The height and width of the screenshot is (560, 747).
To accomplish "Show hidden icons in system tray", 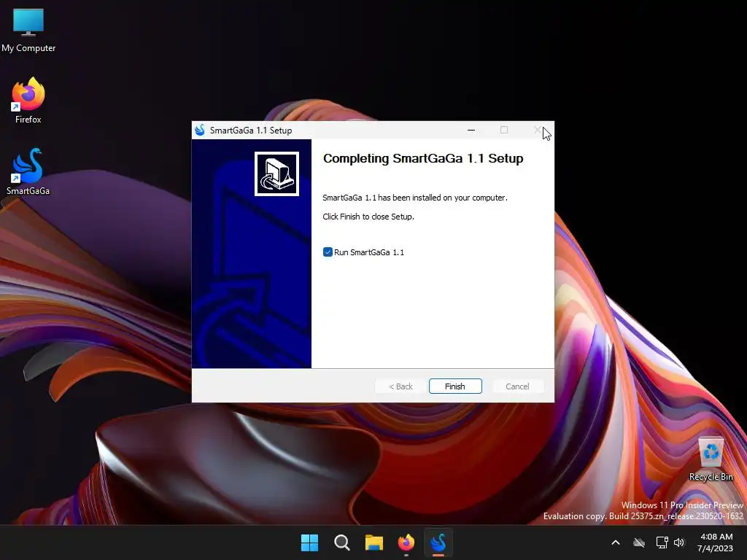I will coord(616,542).
